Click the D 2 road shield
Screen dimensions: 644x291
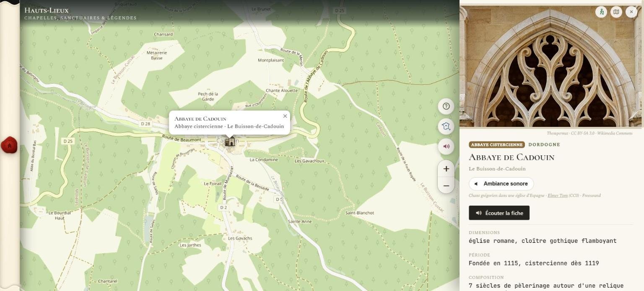[x=223, y=208]
